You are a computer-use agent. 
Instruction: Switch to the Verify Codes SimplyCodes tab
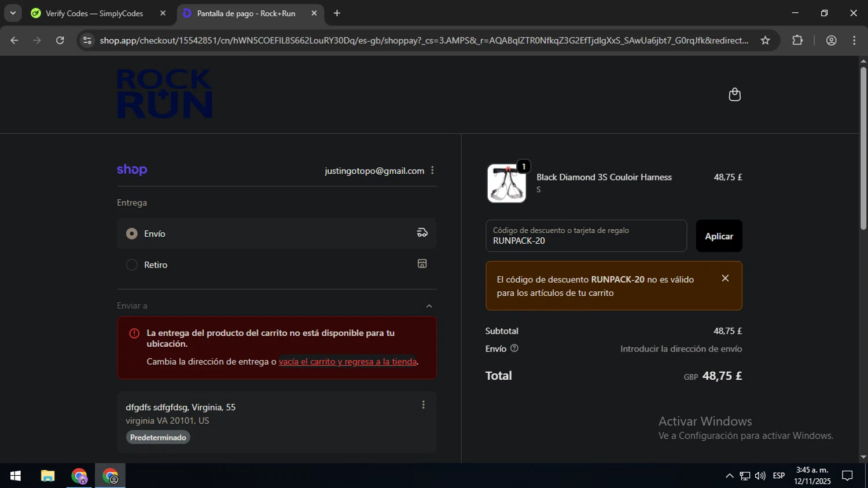pos(94,13)
